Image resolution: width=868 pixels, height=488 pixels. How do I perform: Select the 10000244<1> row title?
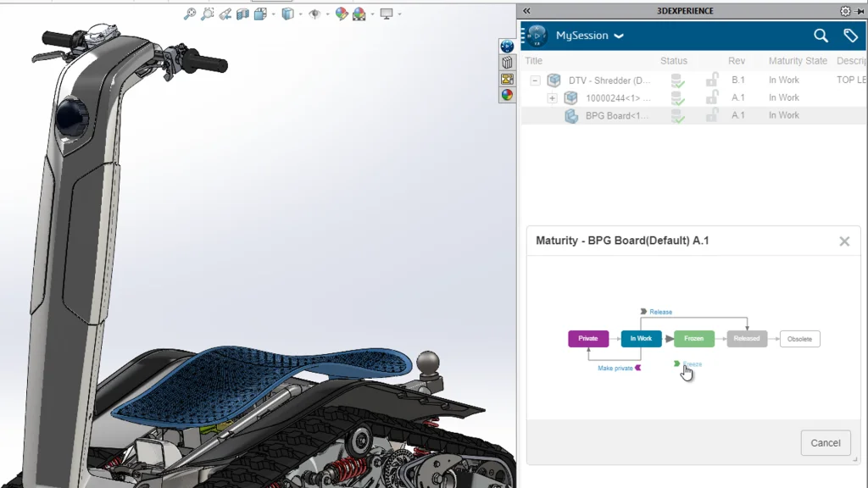(618, 98)
